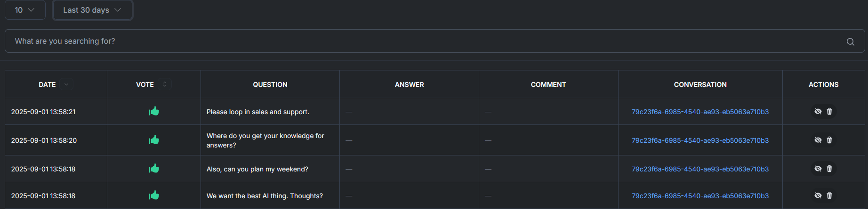Delete the 'best AI thing' feedback row
Image resolution: width=868 pixels, height=209 pixels.
(x=829, y=195)
